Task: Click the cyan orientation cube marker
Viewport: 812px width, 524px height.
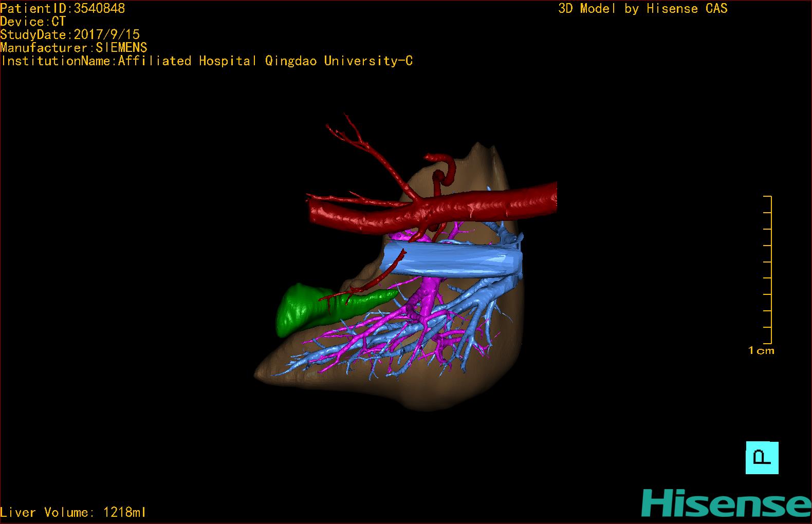Action: point(762,457)
